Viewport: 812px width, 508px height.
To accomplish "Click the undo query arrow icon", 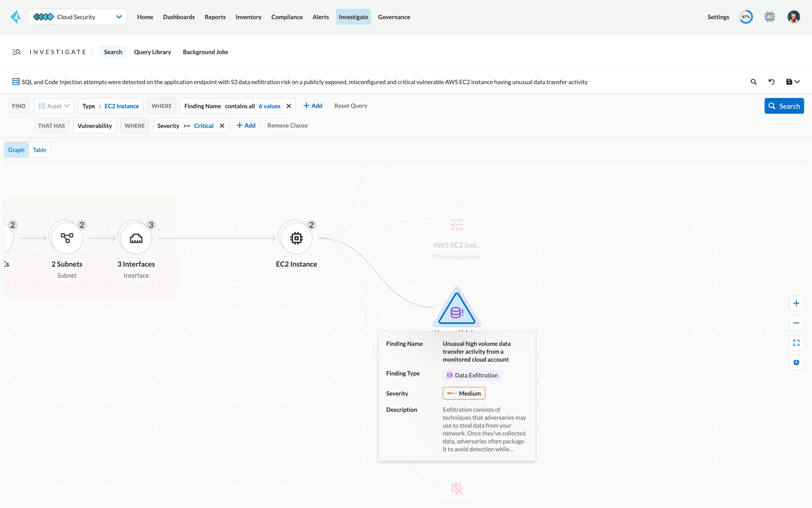I will coord(771,82).
